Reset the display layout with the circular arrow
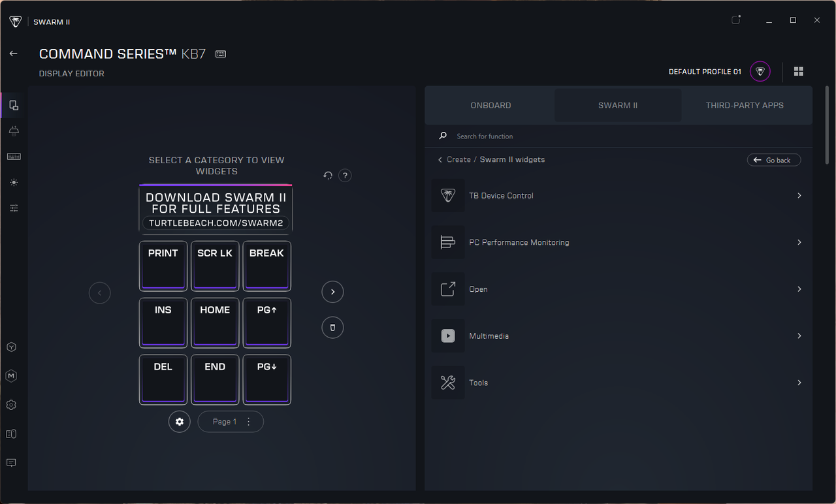Image resolution: width=836 pixels, height=504 pixels. 328,175
